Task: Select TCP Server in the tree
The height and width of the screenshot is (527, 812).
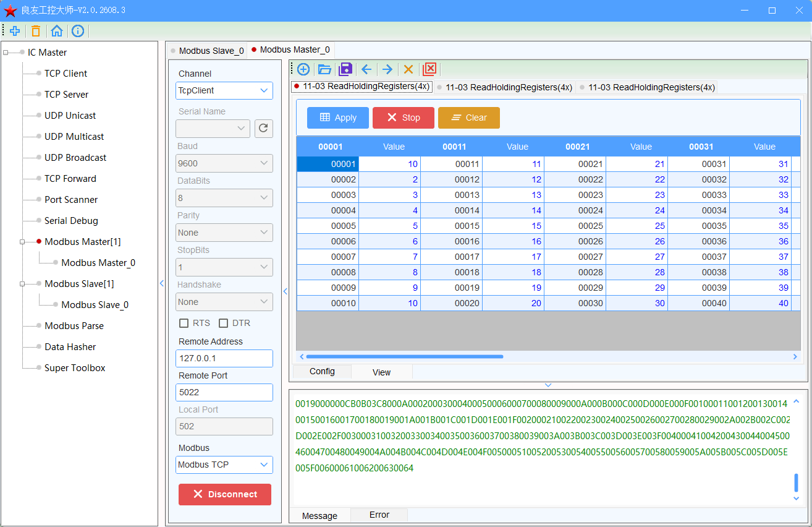Action: pos(66,95)
